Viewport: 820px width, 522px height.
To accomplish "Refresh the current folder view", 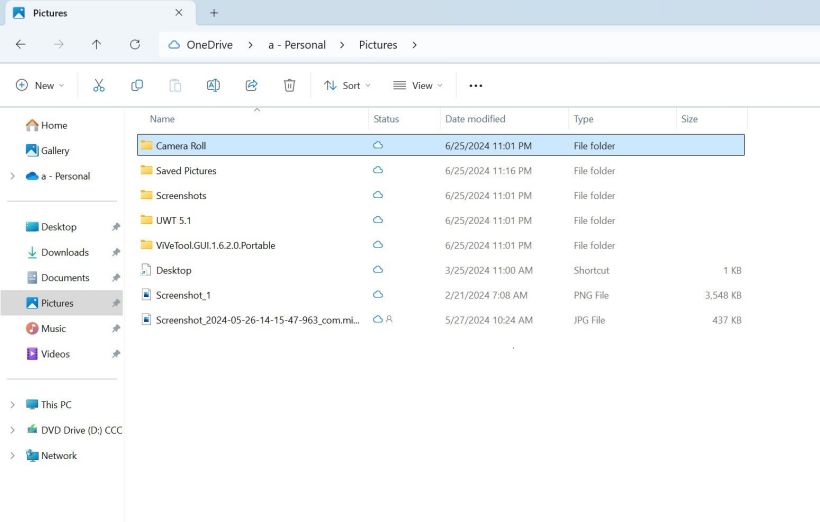I will pos(135,45).
